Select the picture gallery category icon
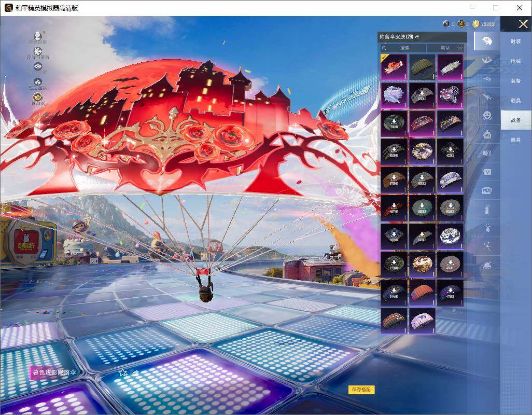 (x=487, y=190)
